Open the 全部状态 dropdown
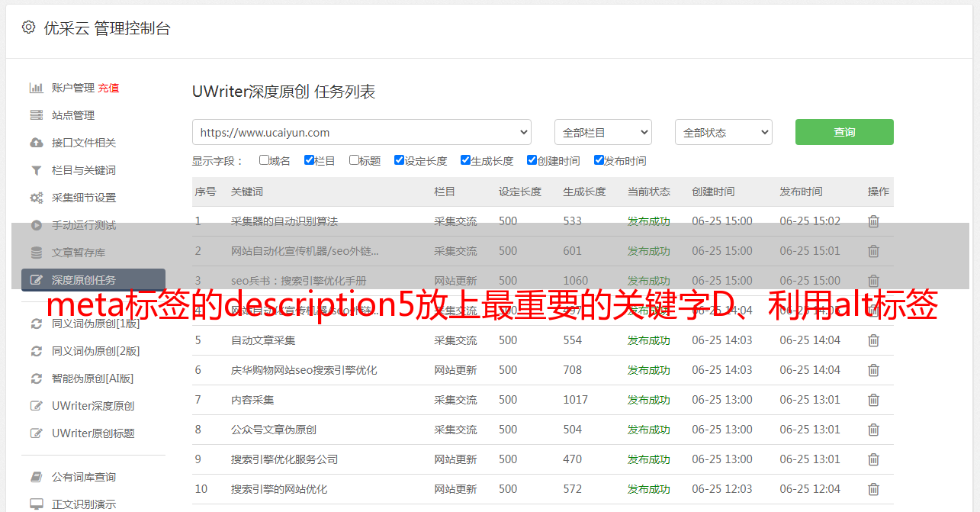 pos(724,132)
